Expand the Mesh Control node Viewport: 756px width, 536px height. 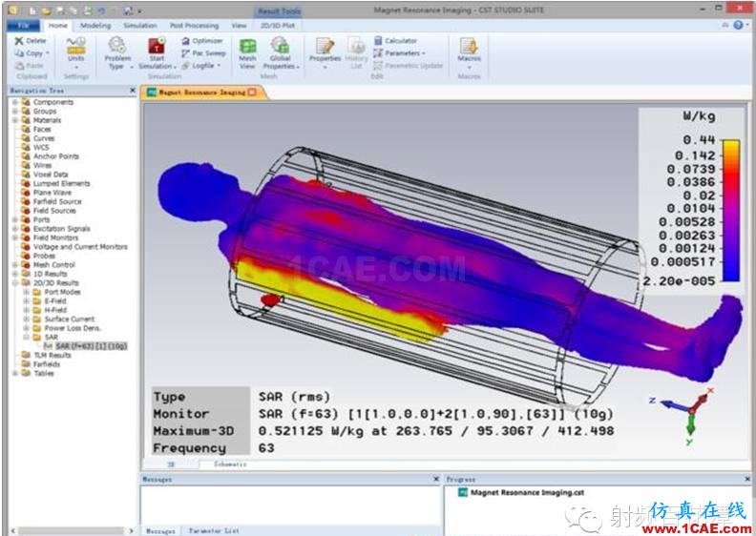(15, 265)
